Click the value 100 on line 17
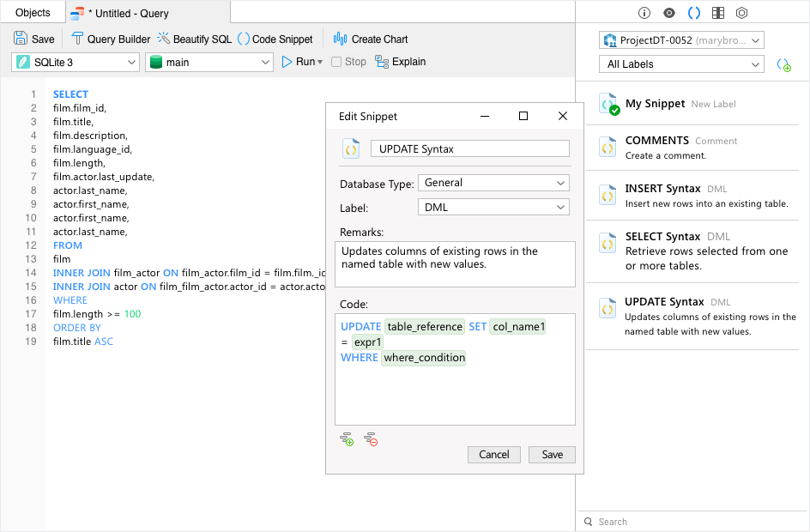 tap(132, 314)
